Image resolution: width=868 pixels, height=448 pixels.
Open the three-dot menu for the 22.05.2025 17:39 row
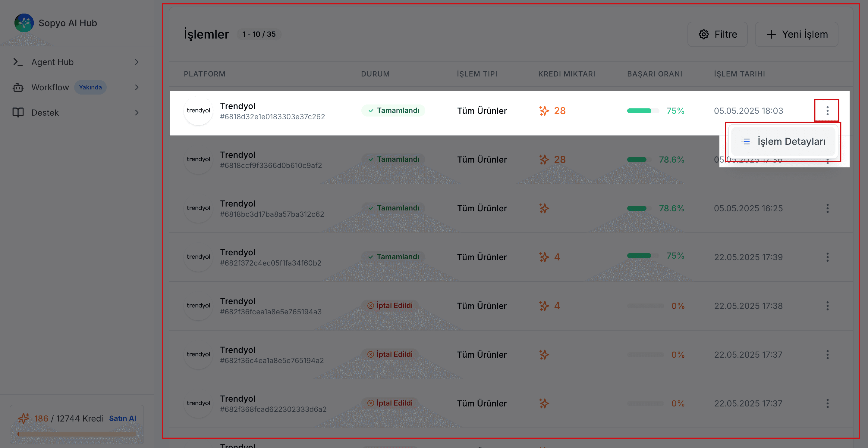point(827,257)
